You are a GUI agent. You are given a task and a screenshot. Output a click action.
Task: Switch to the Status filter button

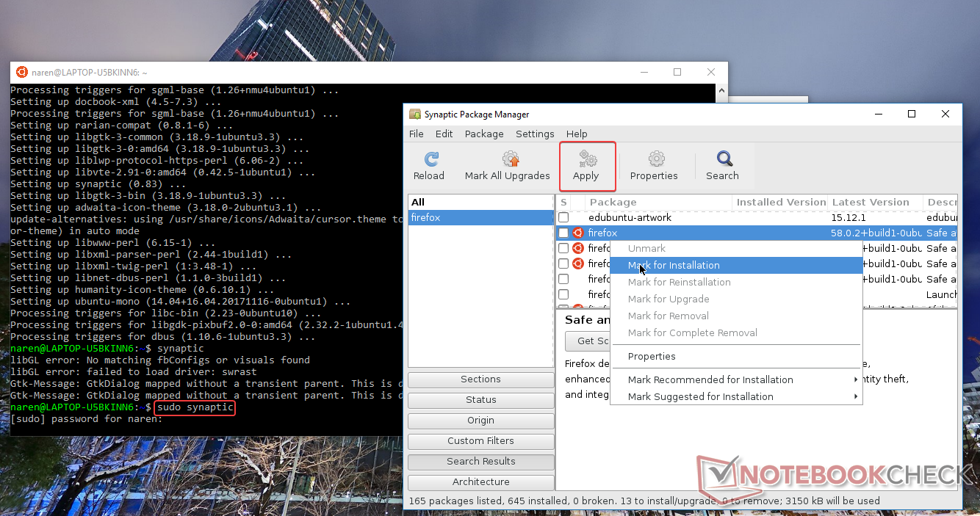click(x=481, y=400)
